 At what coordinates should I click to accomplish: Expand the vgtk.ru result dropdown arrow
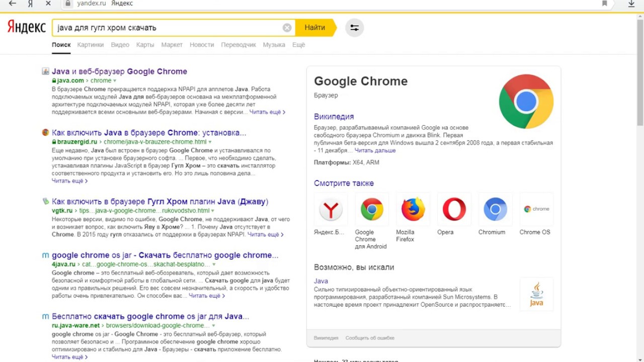pyautogui.click(x=213, y=211)
